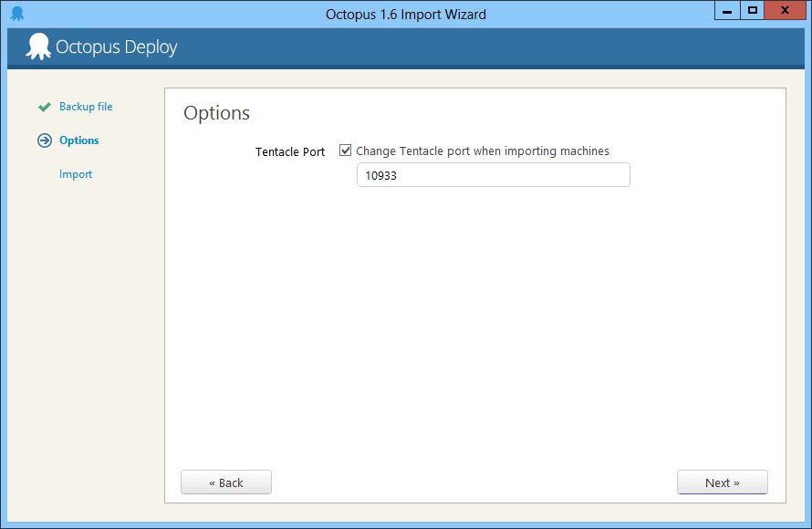Click the Options page heading

click(216, 113)
